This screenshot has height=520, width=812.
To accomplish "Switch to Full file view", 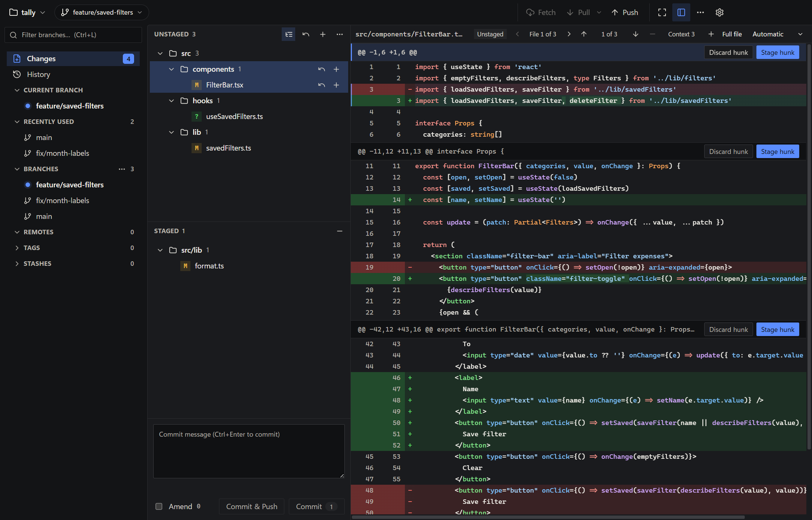I will click(x=732, y=34).
